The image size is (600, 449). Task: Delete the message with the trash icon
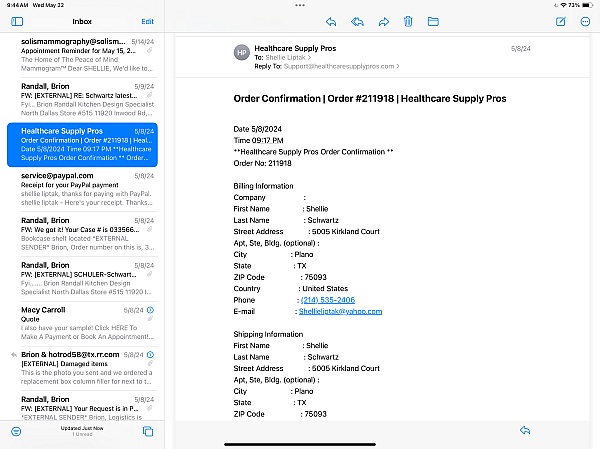click(408, 21)
